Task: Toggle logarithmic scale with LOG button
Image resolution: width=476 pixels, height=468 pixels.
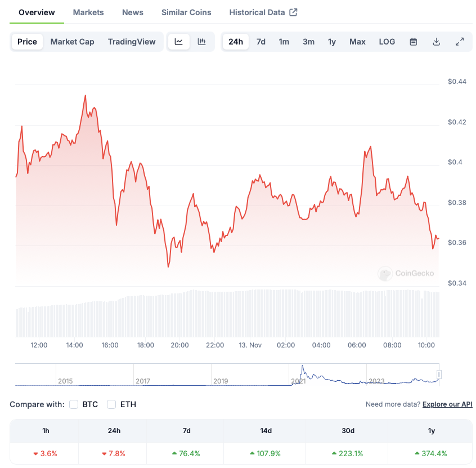Action: [x=387, y=41]
